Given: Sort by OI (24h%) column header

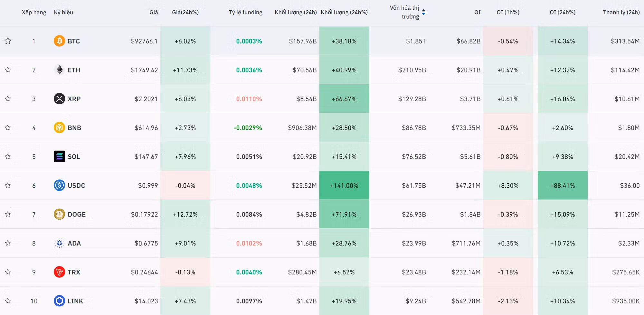Looking at the screenshot, I should pyautogui.click(x=562, y=12).
